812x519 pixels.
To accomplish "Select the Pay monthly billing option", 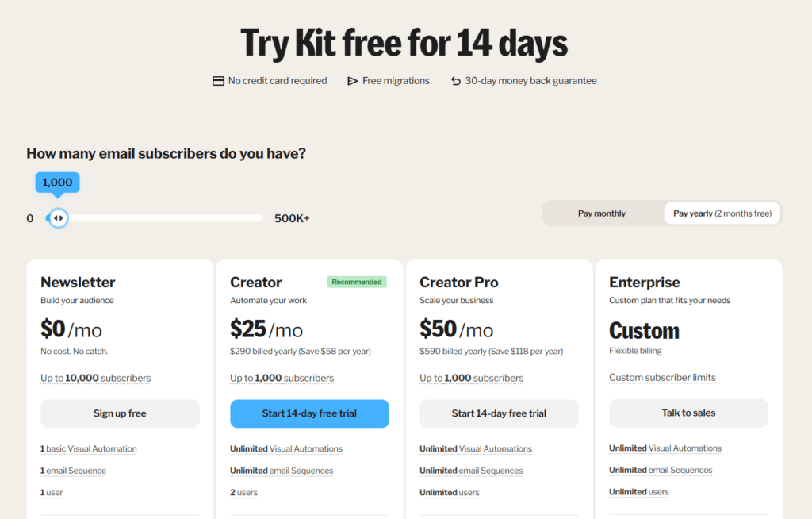I will (602, 213).
